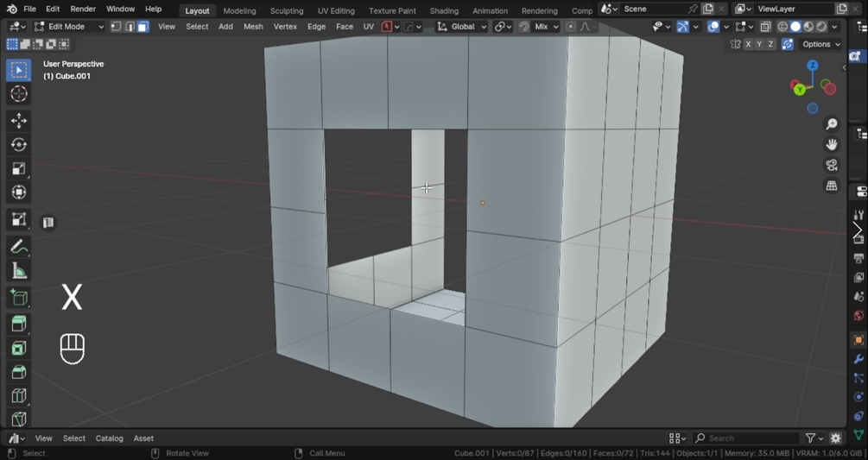Select the 3D Cursor tool
Image resolution: width=868 pixels, height=460 pixels.
19,94
